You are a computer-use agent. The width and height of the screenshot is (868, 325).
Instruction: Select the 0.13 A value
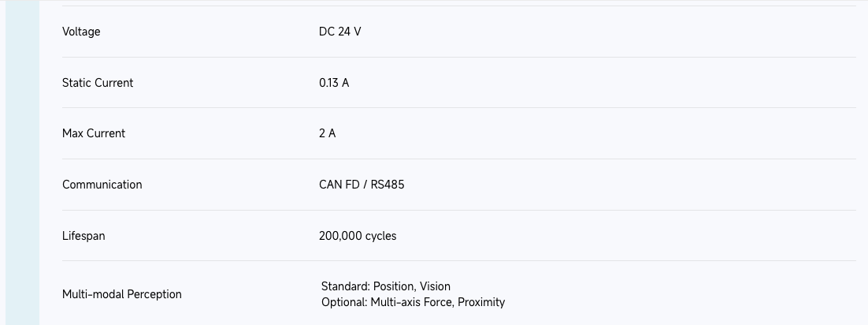click(334, 83)
